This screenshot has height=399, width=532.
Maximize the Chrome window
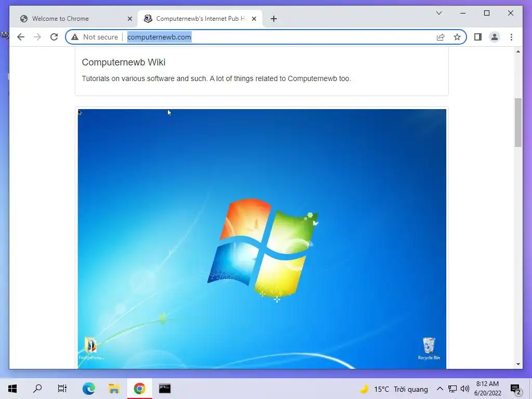[x=486, y=13]
